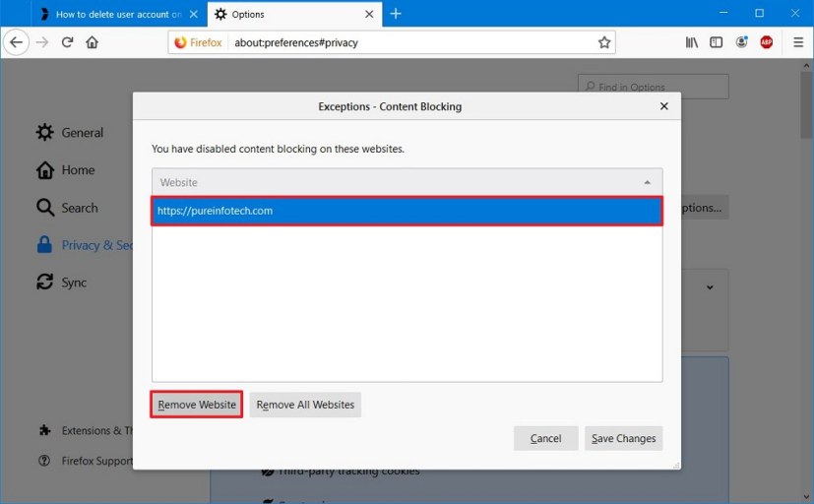Click the Firefox identity icon in address bar
Screen dimensions: 814x504
pyautogui.click(x=198, y=42)
